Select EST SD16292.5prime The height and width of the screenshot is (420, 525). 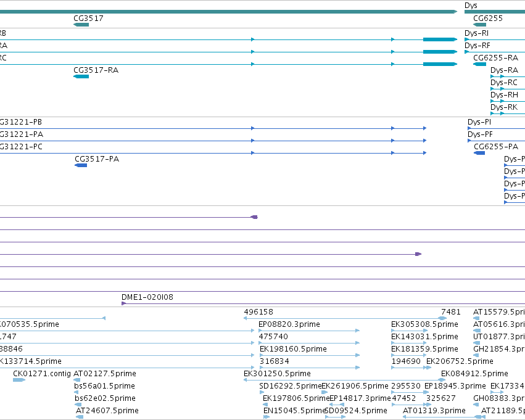click(291, 386)
